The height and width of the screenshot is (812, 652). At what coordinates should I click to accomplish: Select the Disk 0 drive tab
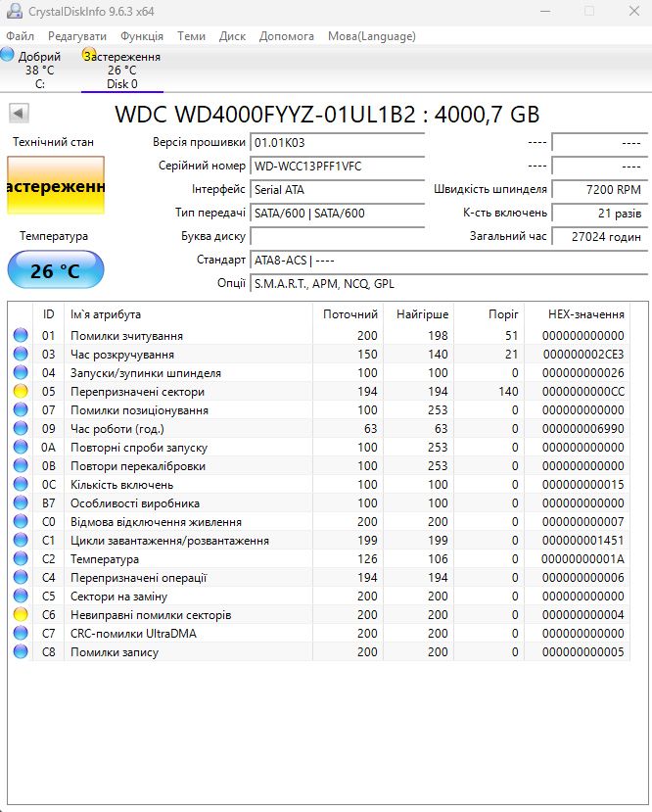122,70
